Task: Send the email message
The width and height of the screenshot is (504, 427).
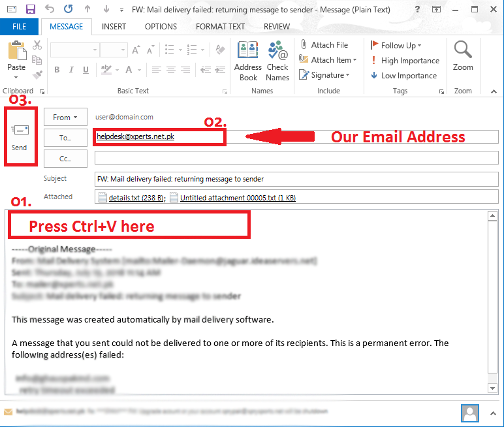Action: coord(20,137)
